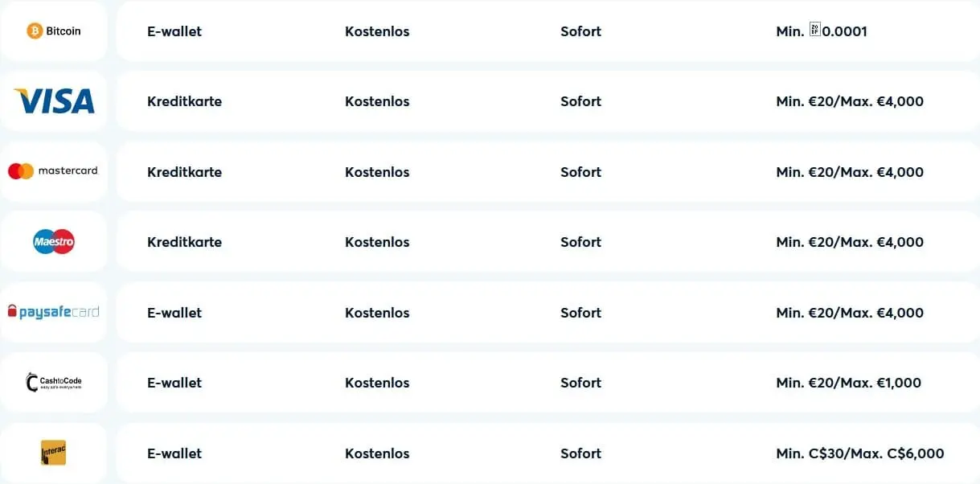Click E-wallet in the Interac row
The height and width of the screenshot is (484, 980).
[174, 453]
